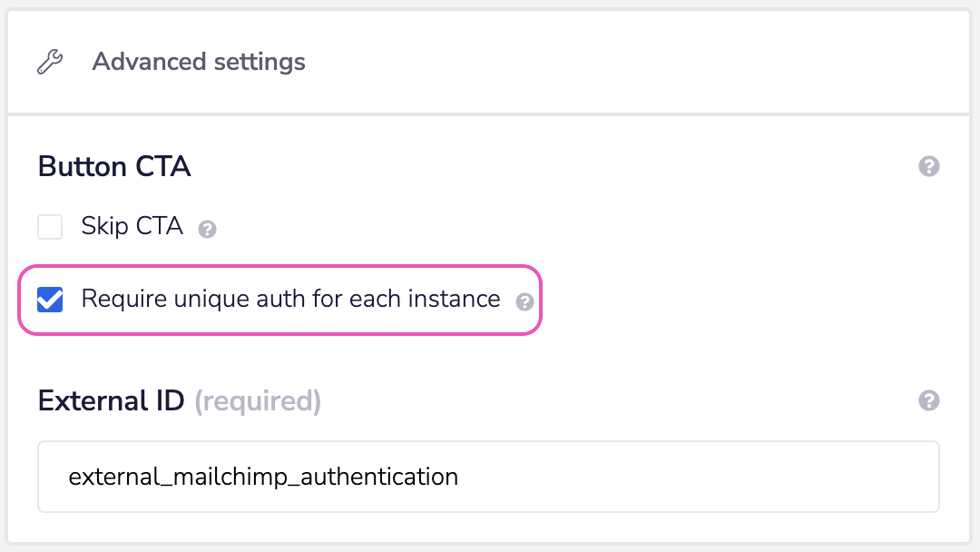980x552 pixels.
Task: Click the External ID help question mark
Action: coord(928,400)
